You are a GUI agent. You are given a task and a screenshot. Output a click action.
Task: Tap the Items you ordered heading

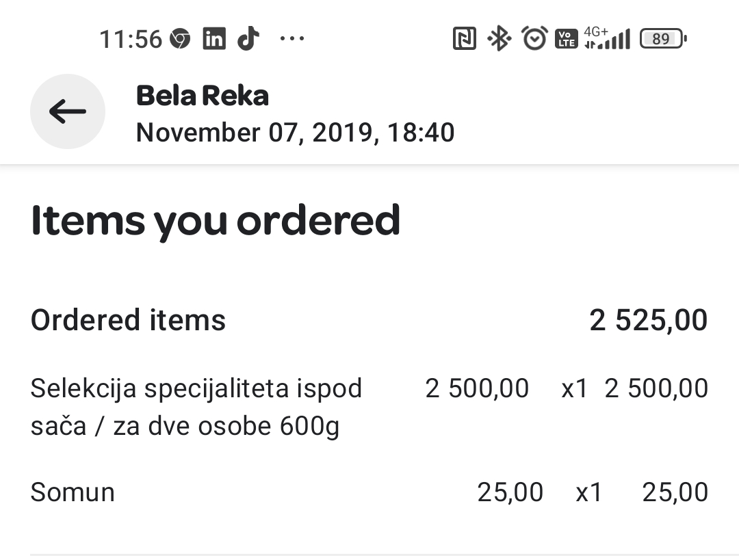click(216, 221)
